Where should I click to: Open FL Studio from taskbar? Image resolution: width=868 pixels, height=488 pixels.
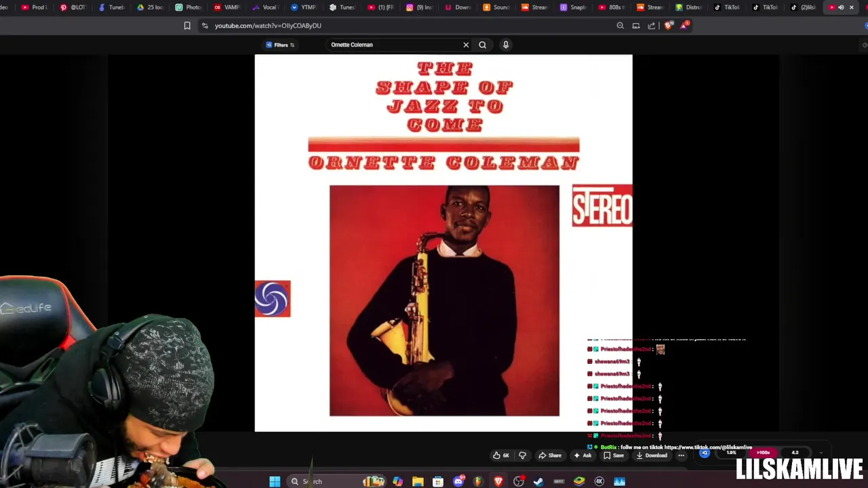[478, 481]
